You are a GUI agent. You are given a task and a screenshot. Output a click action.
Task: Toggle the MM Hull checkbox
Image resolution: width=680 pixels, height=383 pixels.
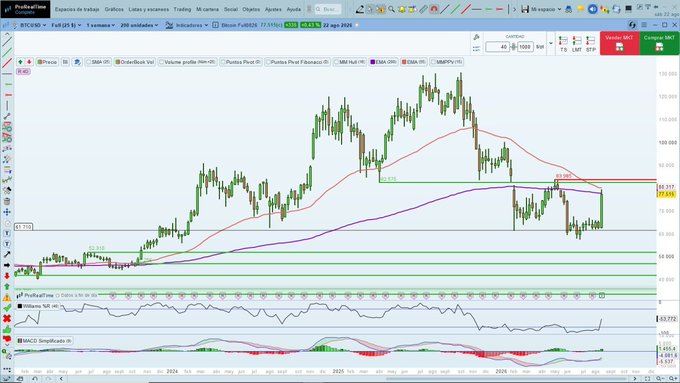tap(336, 62)
